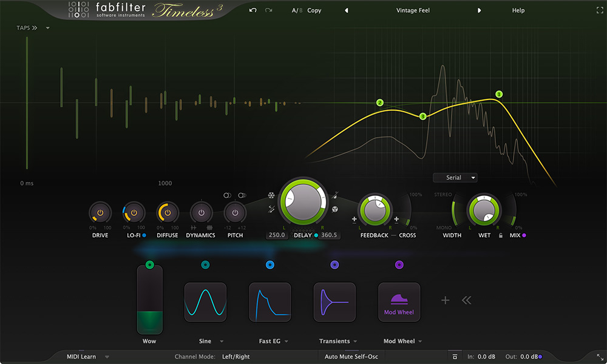Viewport: 607px width, 364px height.
Task: Toggle the Drive section power button
Action: pyautogui.click(x=100, y=212)
